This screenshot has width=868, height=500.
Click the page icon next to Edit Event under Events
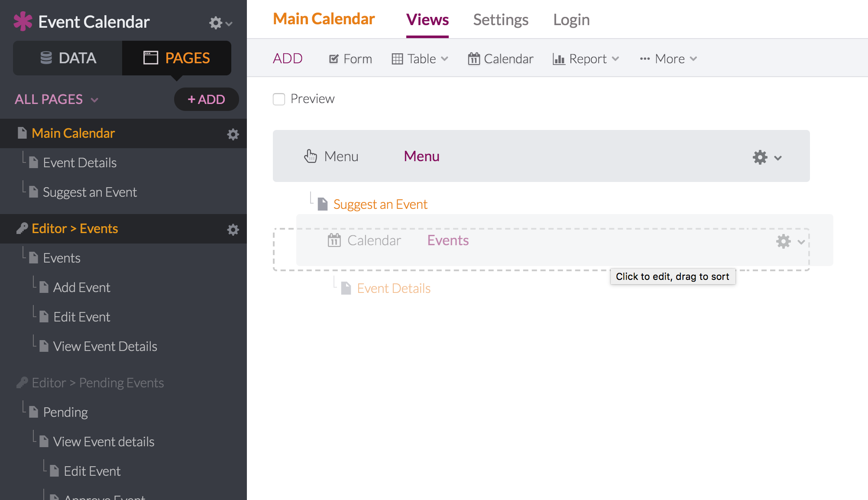[x=44, y=317]
